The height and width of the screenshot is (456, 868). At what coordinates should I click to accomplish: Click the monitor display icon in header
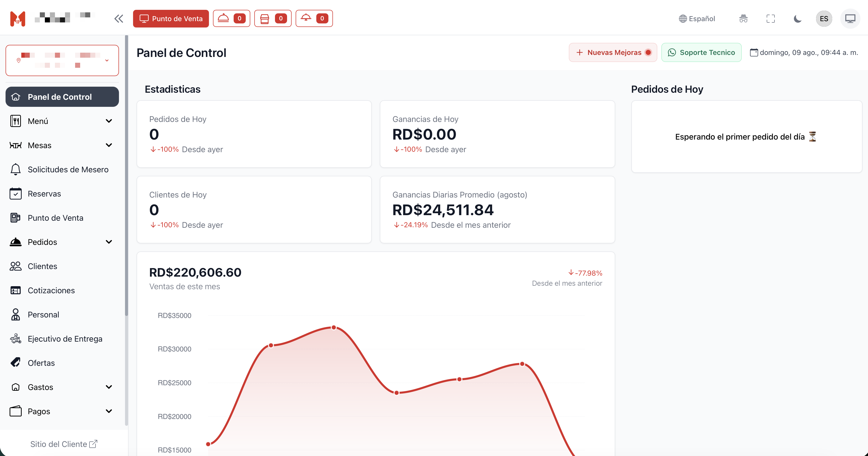coord(850,19)
